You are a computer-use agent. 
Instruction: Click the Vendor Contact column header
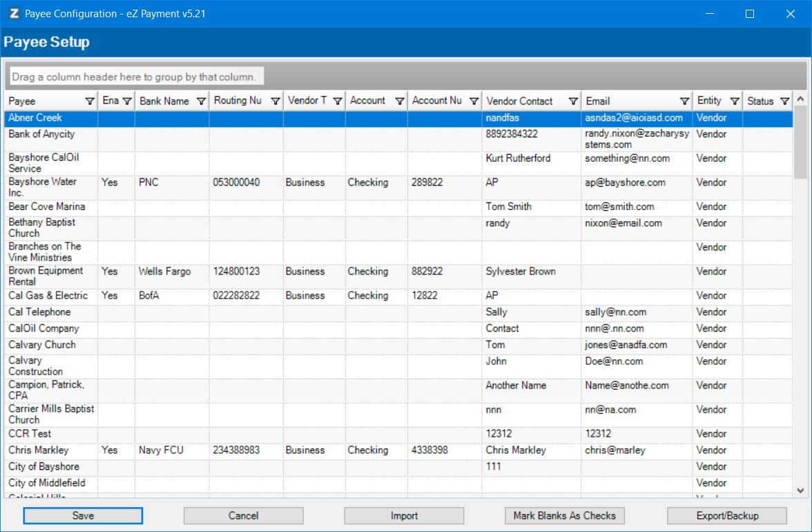coord(521,102)
